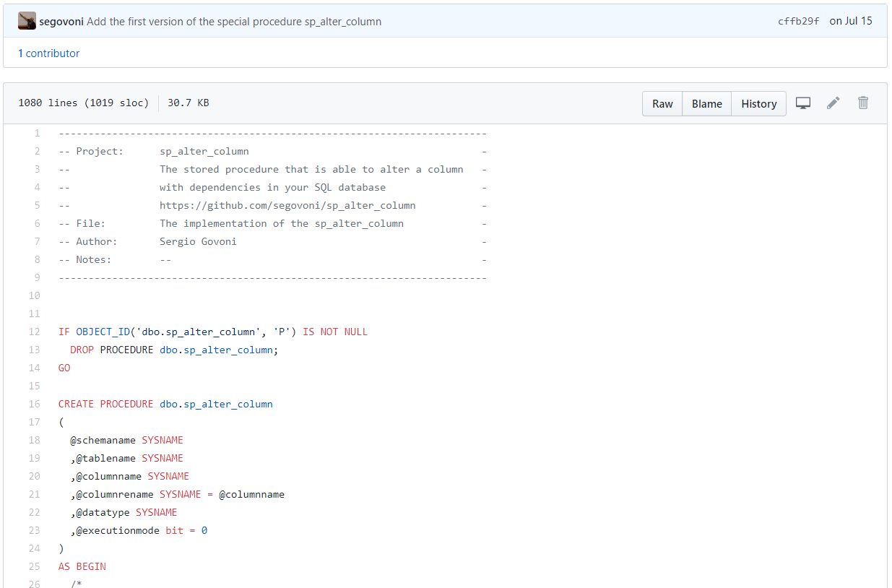Click the "30.7 KB" file size label

pos(188,103)
